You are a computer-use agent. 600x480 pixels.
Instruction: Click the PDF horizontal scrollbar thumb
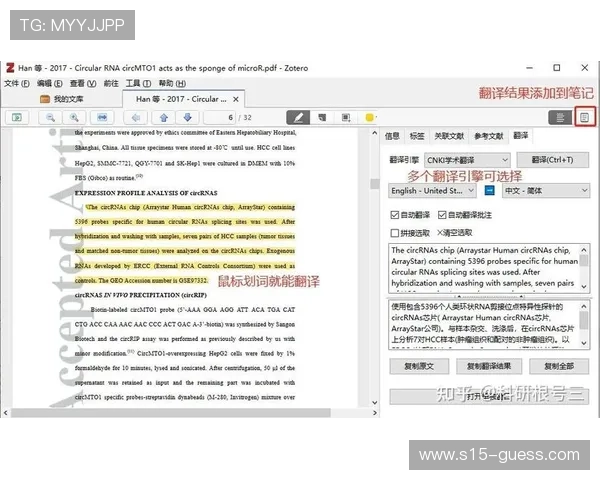(x=171, y=413)
